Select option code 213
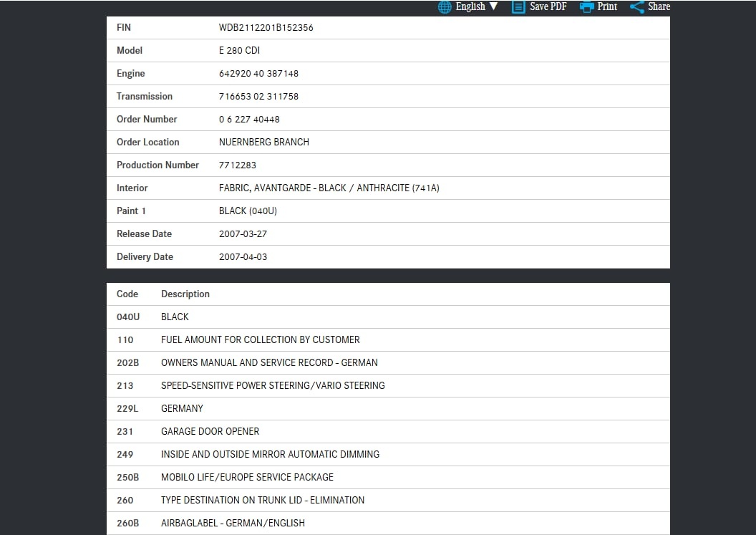This screenshot has height=535, width=756. (125, 385)
